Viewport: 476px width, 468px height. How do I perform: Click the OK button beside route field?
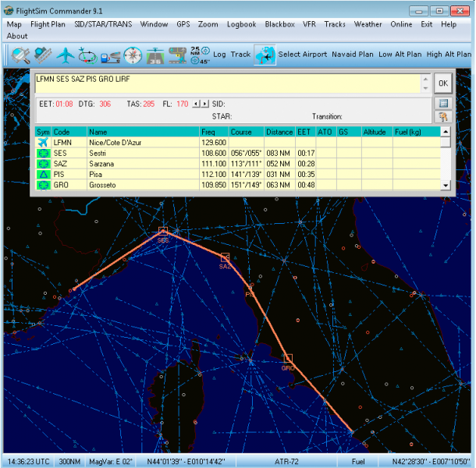coord(443,83)
